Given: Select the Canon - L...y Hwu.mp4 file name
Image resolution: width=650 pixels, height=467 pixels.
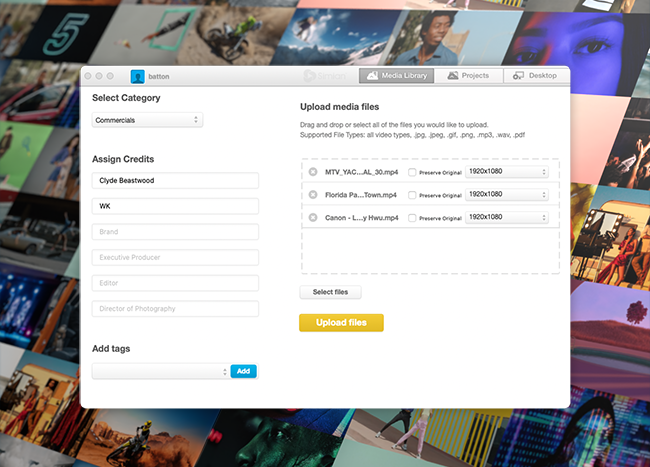Looking at the screenshot, I should (x=361, y=218).
